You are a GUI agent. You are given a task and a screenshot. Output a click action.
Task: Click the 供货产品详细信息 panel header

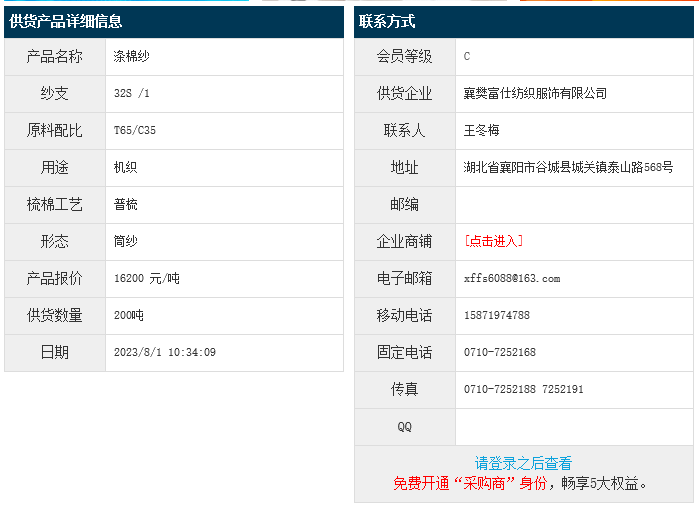[x=66, y=21]
